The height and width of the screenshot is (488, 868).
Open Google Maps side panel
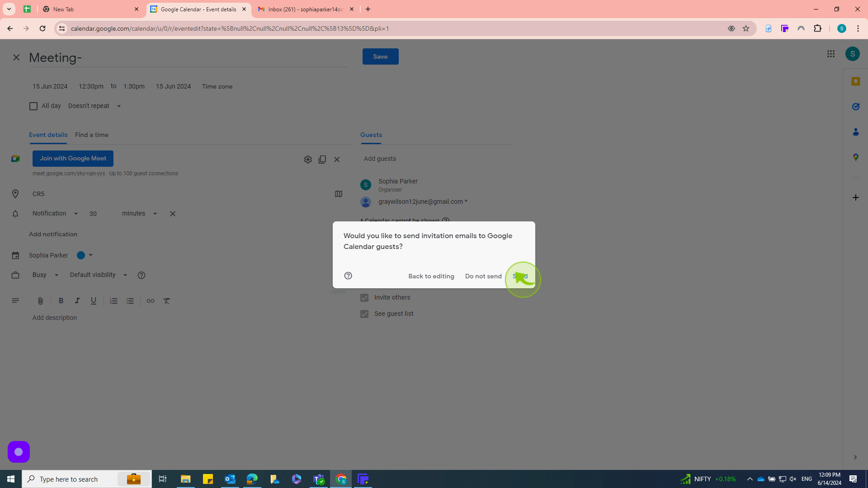[855, 157]
